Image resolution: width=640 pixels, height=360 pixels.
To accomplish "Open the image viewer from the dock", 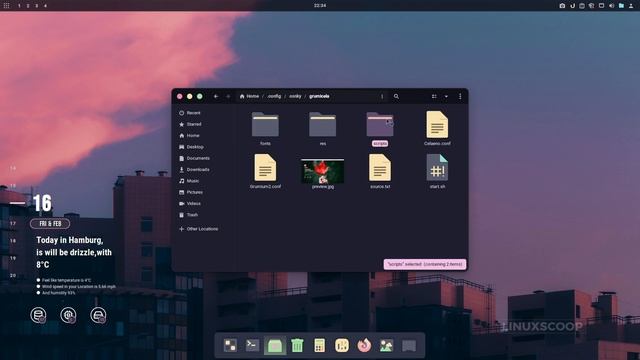I will coord(386,346).
